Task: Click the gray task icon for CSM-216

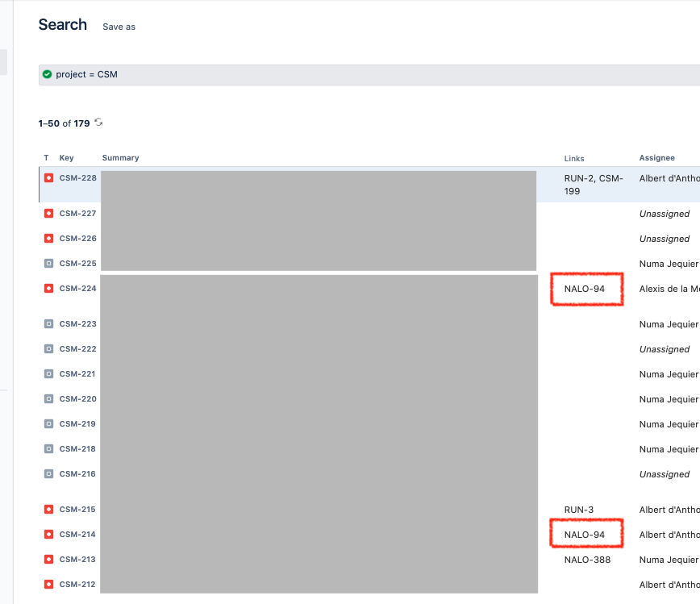Action: tap(48, 473)
